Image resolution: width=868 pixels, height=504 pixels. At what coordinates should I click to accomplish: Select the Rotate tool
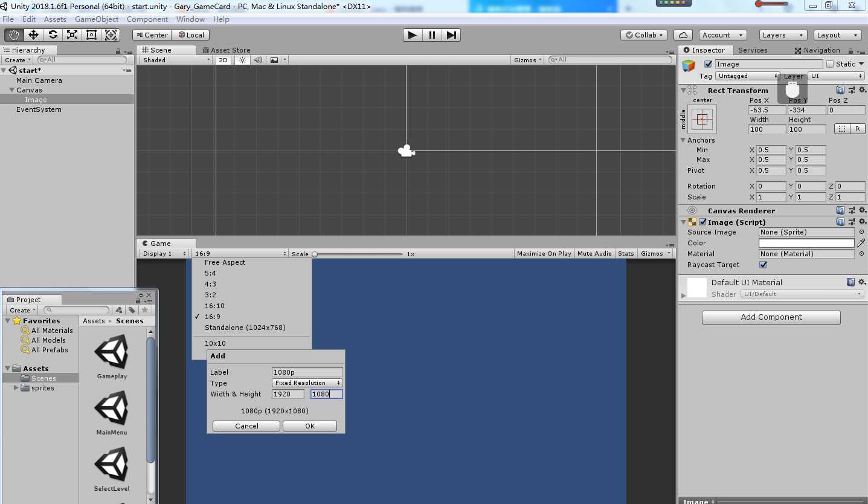coord(53,35)
